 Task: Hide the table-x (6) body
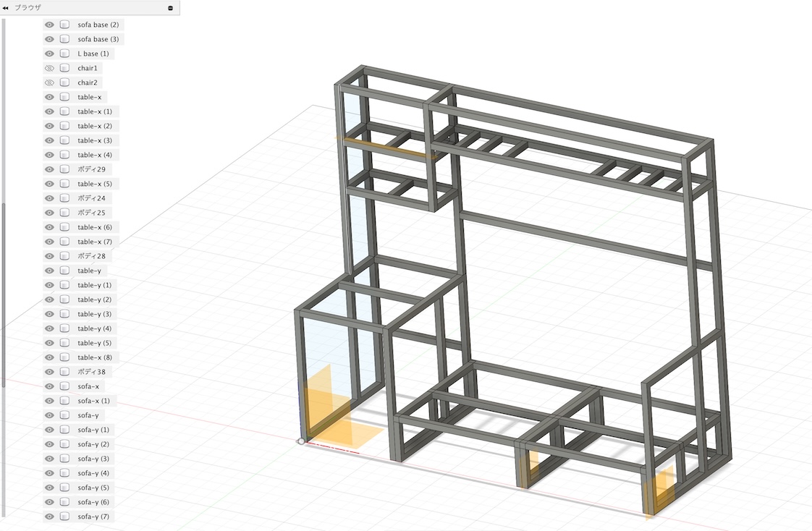tap(49, 227)
